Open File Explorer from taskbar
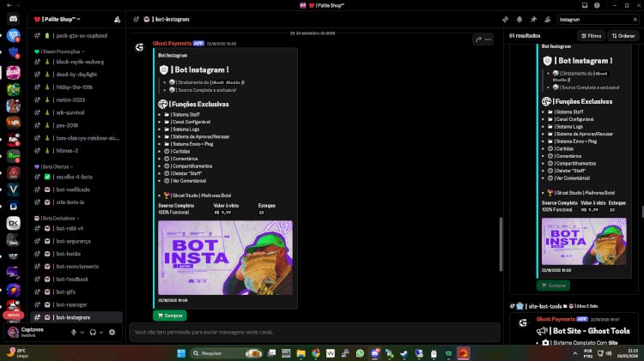 (x=301, y=353)
